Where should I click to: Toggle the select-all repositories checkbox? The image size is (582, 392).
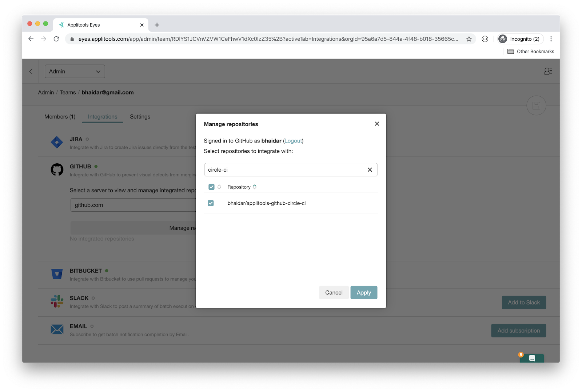pos(211,187)
